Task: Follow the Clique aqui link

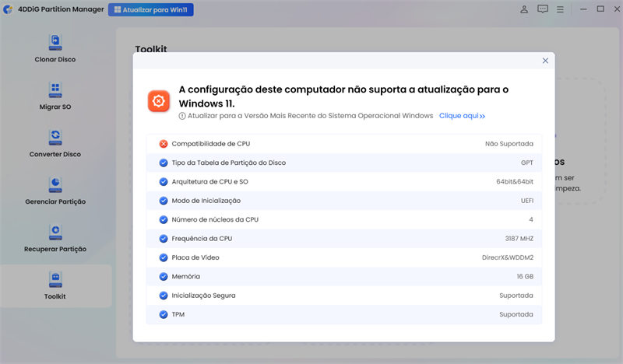Action: (462, 116)
